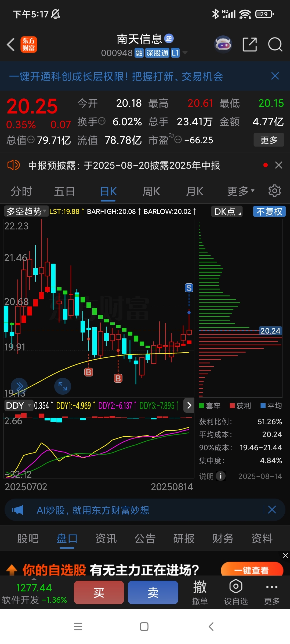Open bottom 更多 three-dots menu
Image resolution: width=290 pixels, height=644 pixels.
click(x=272, y=592)
